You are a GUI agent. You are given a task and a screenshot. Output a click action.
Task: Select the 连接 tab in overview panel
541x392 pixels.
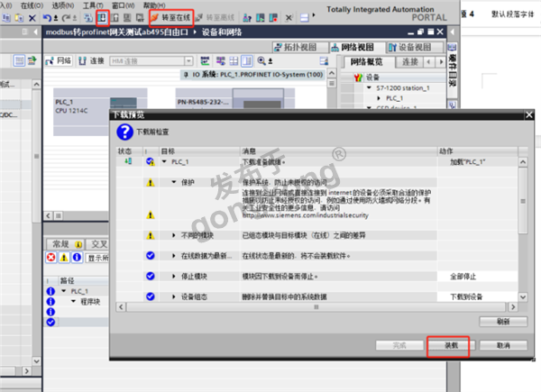[409, 62]
